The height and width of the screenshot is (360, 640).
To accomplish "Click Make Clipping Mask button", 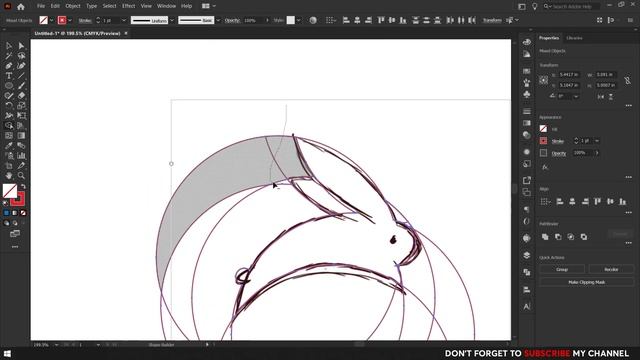I will 587,282.
